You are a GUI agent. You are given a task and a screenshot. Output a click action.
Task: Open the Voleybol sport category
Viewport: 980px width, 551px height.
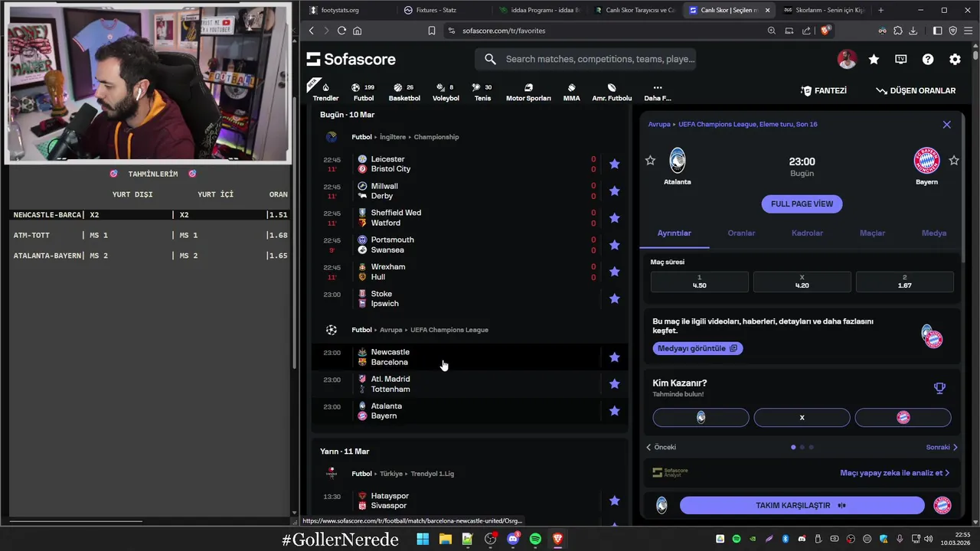[x=446, y=92]
